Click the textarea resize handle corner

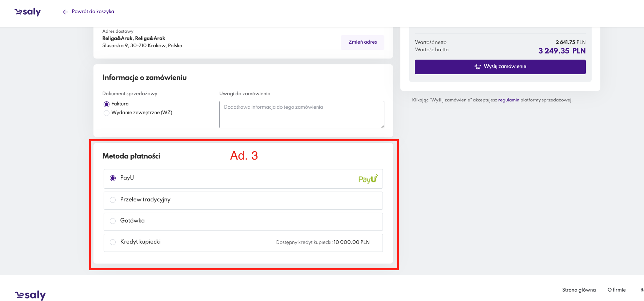tap(382, 126)
